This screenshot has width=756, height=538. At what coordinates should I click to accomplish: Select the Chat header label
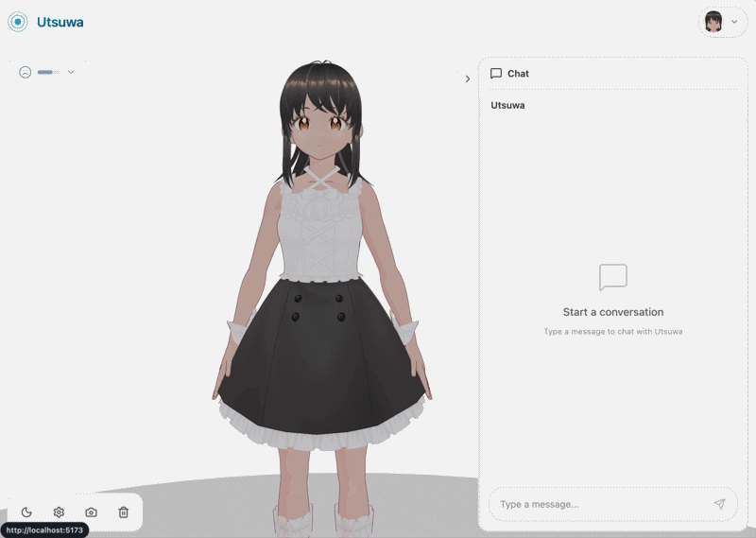[x=518, y=74]
